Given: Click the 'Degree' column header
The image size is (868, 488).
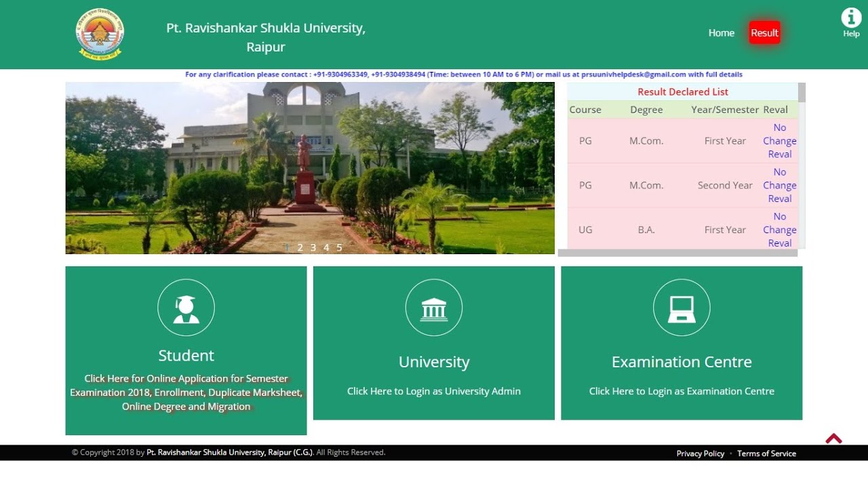Looking at the screenshot, I should coord(646,110).
